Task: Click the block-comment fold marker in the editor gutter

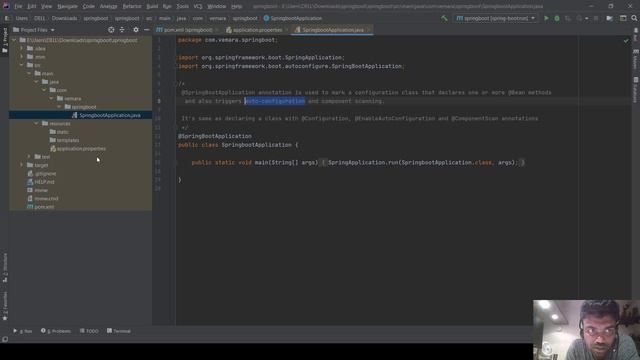Action: (176, 84)
